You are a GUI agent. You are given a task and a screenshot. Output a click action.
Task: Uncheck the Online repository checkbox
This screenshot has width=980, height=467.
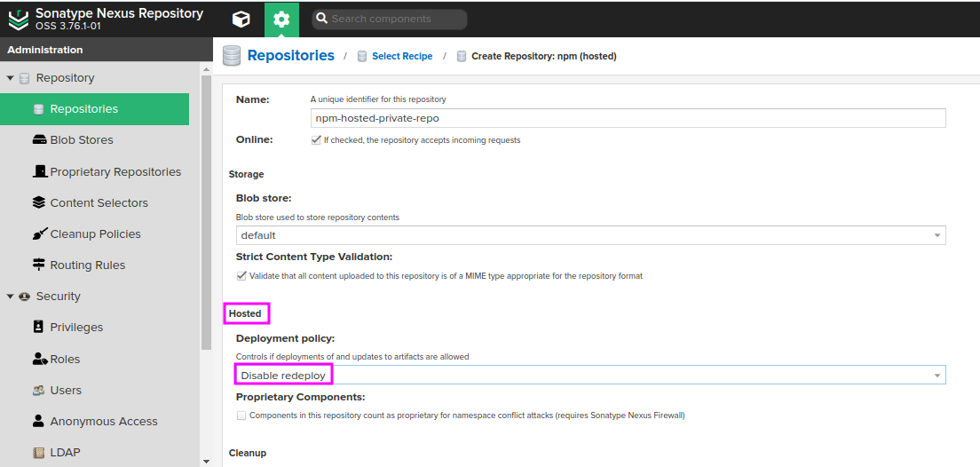point(316,140)
